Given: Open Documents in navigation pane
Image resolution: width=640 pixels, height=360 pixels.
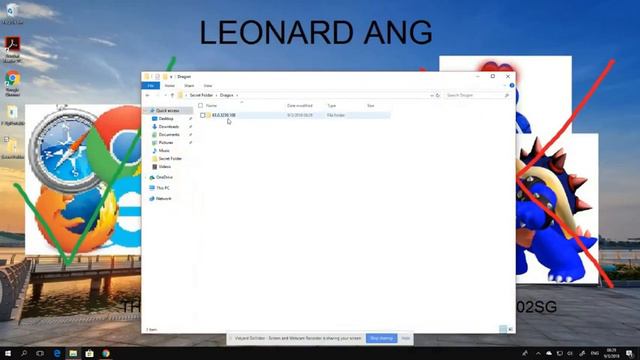Looking at the screenshot, I should [x=169, y=134].
